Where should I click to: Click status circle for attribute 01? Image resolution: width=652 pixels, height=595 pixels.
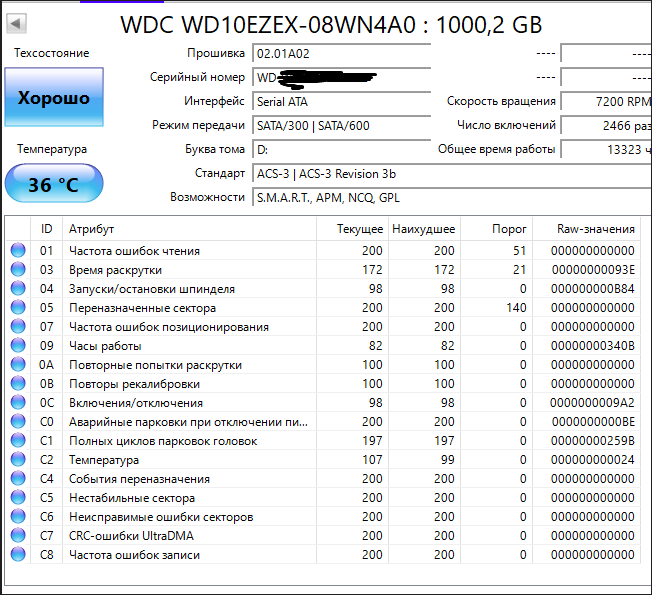[x=18, y=250]
